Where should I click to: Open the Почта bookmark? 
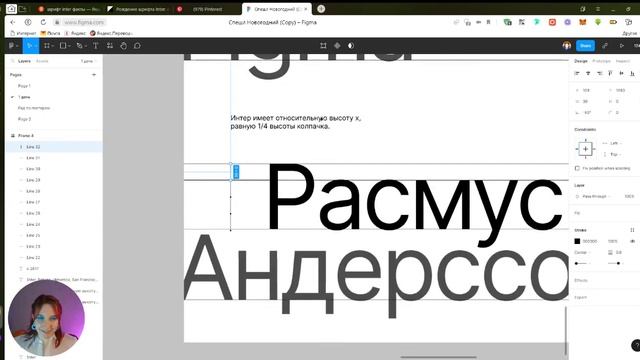[x=50, y=33]
